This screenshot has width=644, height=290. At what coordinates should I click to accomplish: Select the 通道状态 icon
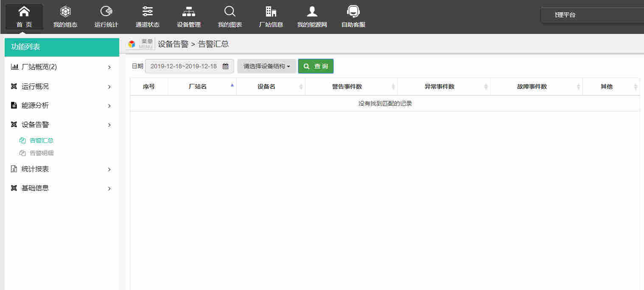point(147,16)
